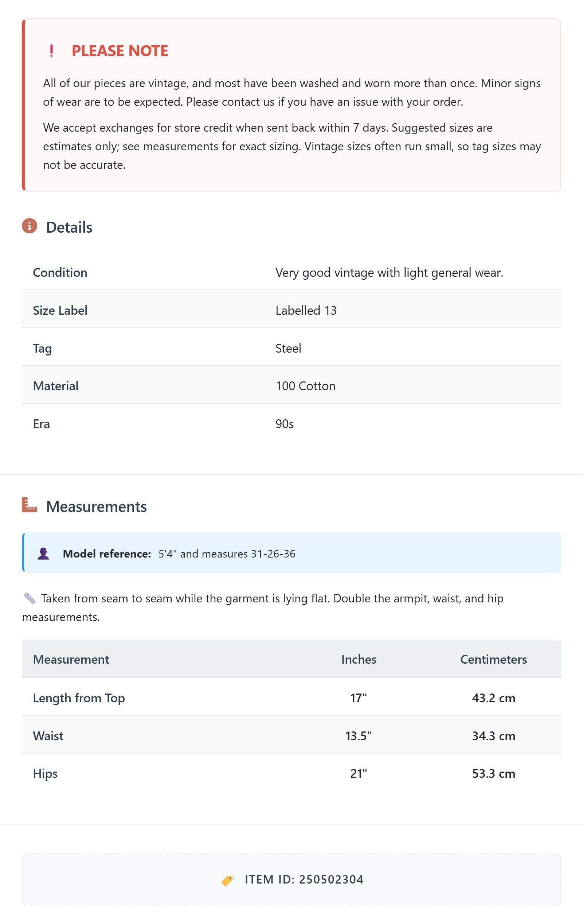583x924 pixels.
Task: Select the 100 Cotton material value
Action: 305,386
